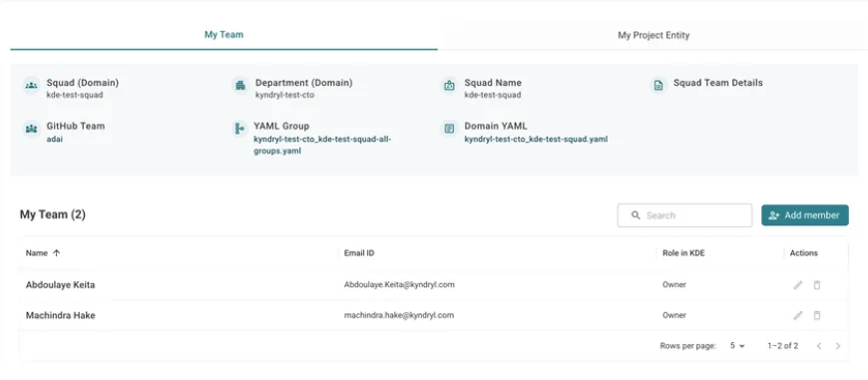This screenshot has width=868, height=380.
Task: Click the magnifier icon in Search
Action: pos(637,215)
